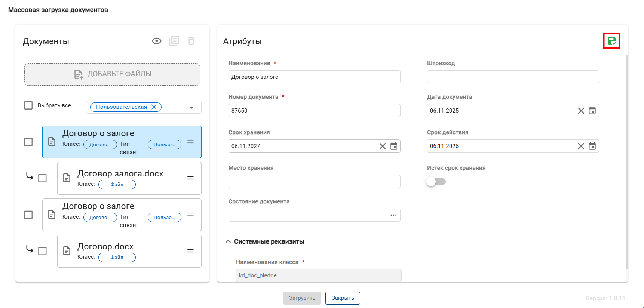Focus the Номер документа field
Screen dimensions: 644x308
click(x=315, y=111)
